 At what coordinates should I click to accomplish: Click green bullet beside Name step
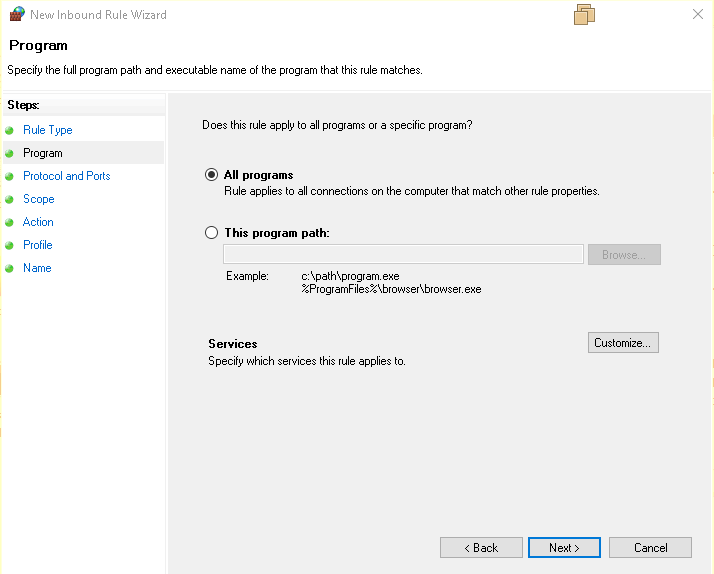pos(10,268)
